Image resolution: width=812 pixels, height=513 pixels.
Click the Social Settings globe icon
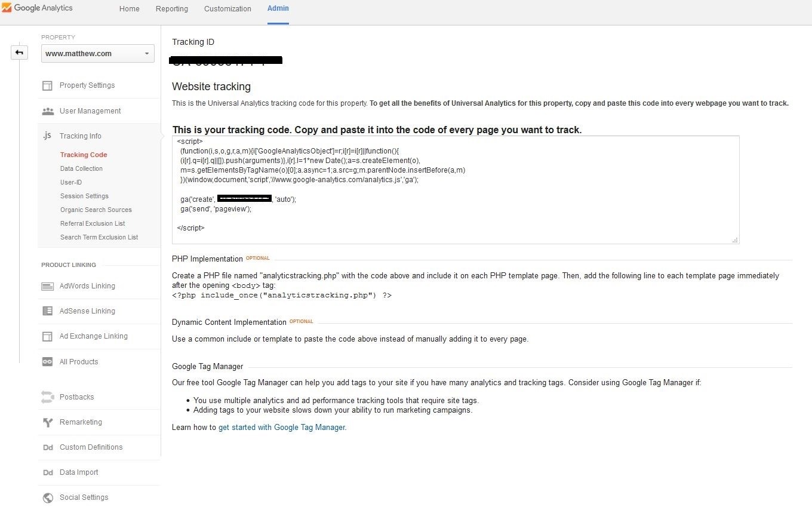tap(48, 497)
